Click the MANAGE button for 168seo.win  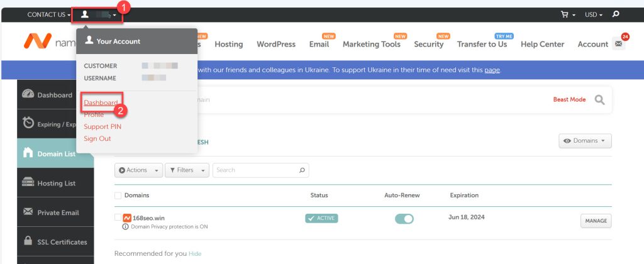tap(596, 221)
